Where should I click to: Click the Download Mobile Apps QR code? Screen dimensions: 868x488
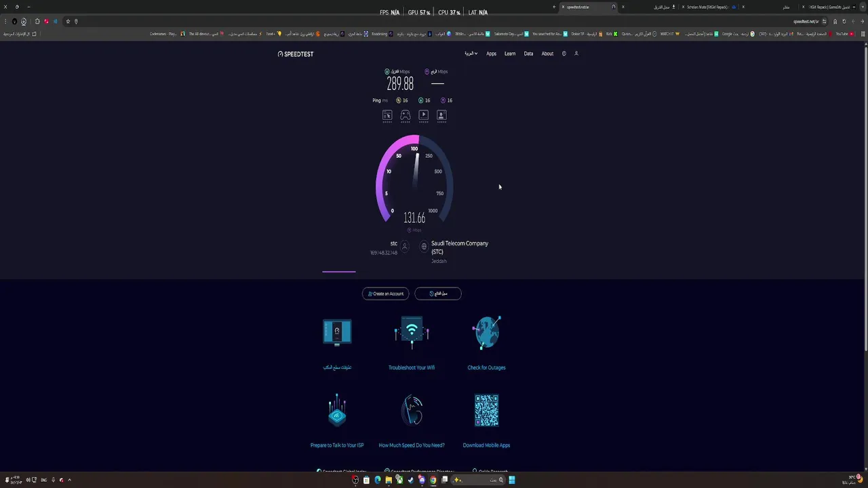(x=487, y=410)
